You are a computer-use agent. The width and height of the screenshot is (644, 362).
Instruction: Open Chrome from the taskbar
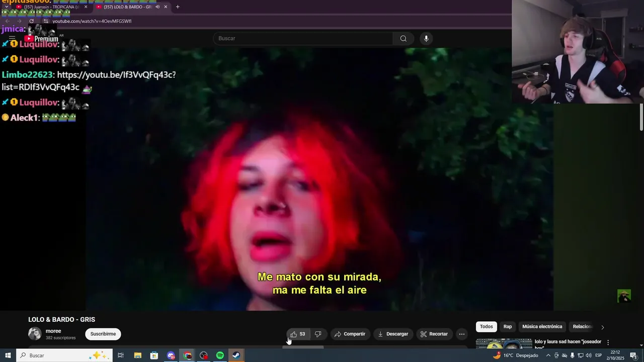tap(188, 355)
